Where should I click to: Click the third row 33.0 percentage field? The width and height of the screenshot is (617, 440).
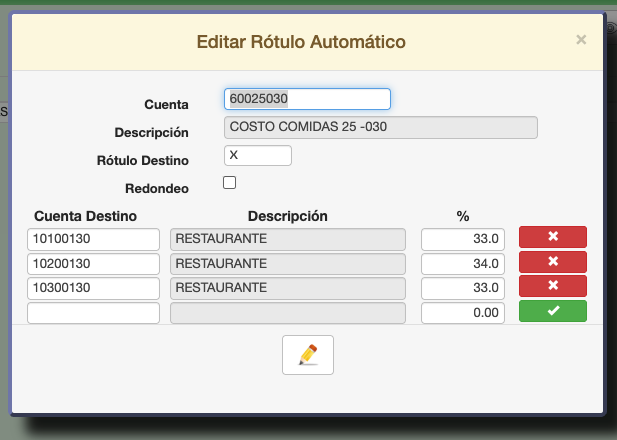(x=463, y=288)
